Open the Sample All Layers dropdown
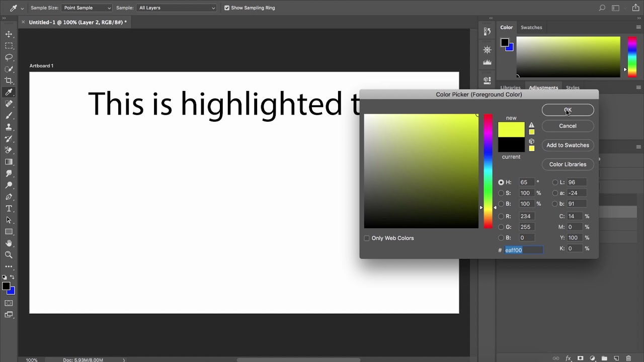 pos(177,8)
